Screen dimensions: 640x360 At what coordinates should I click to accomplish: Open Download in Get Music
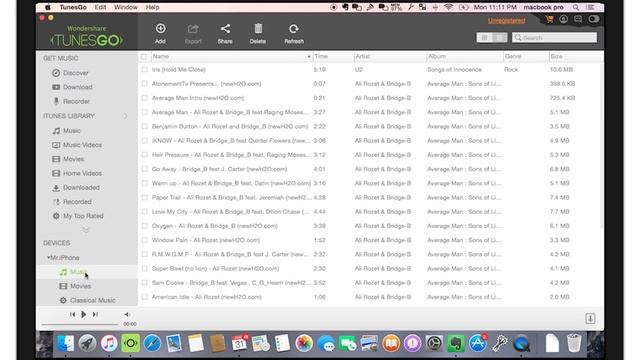[72, 87]
